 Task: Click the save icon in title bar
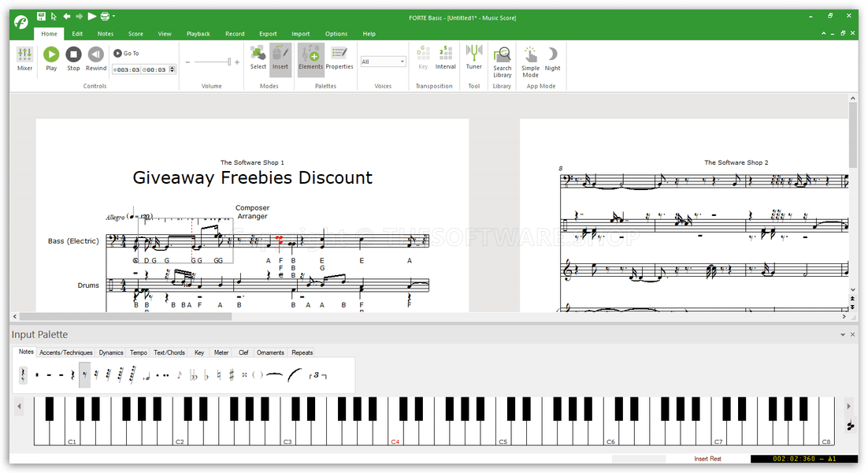(41, 16)
